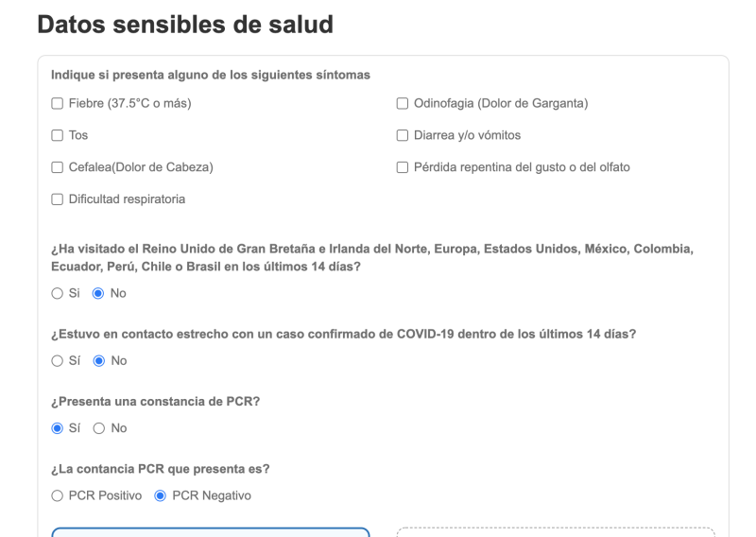Check the Fiebre (37.5°C o más) checkbox

pyautogui.click(x=57, y=103)
